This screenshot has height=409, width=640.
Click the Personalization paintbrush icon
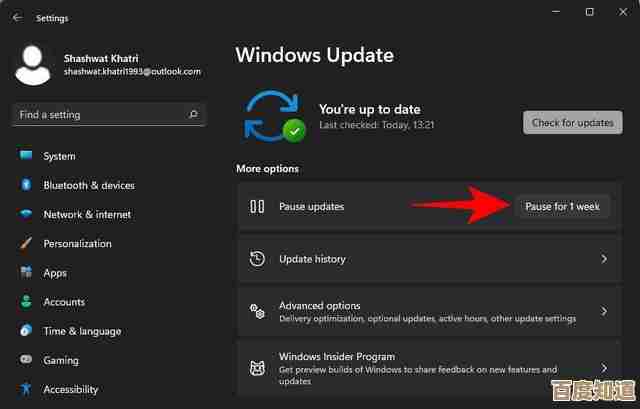click(26, 243)
